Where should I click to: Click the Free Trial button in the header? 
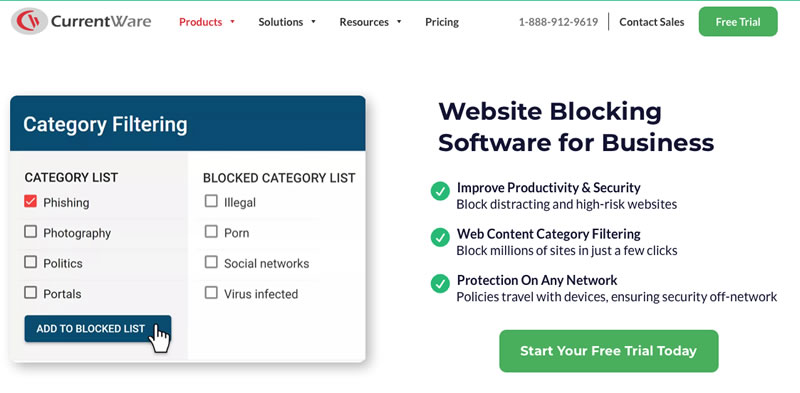click(738, 22)
